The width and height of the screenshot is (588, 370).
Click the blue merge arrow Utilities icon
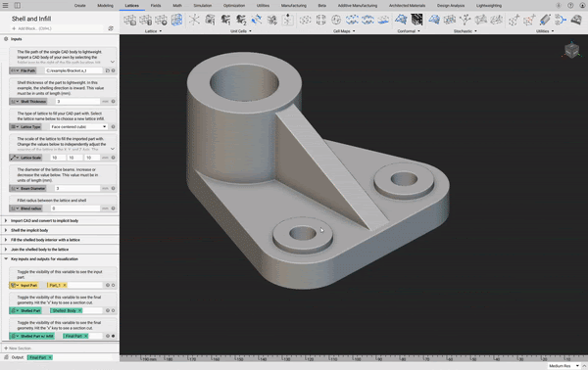561,20
